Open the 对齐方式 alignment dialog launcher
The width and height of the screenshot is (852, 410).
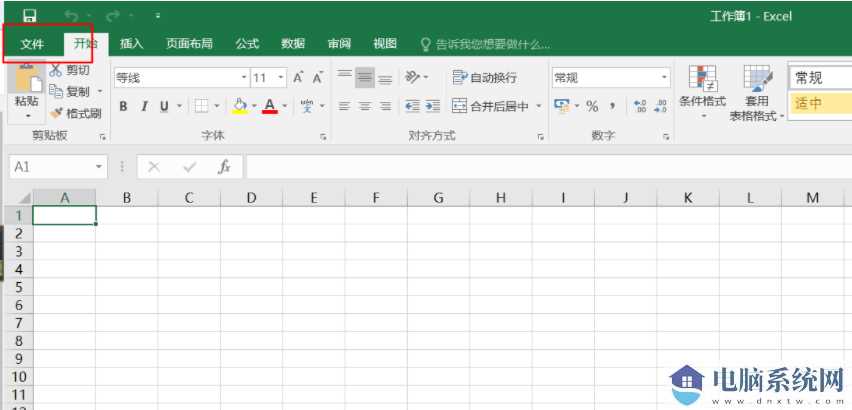pyautogui.click(x=541, y=138)
